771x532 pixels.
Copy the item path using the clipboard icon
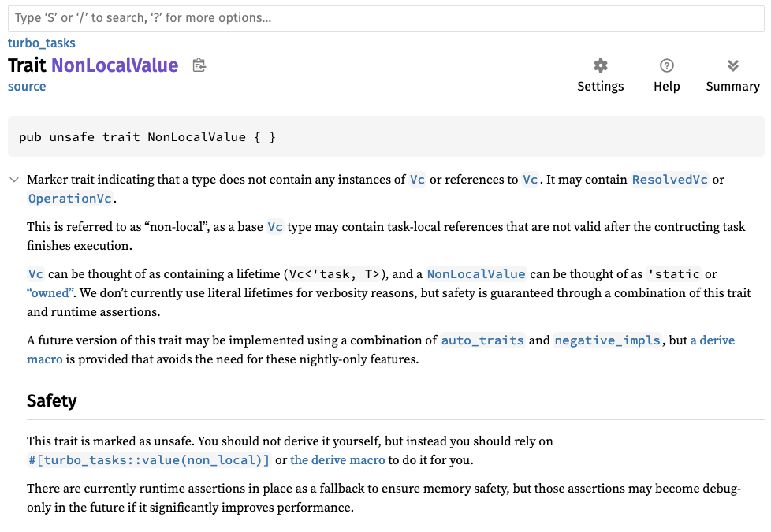[x=199, y=65]
